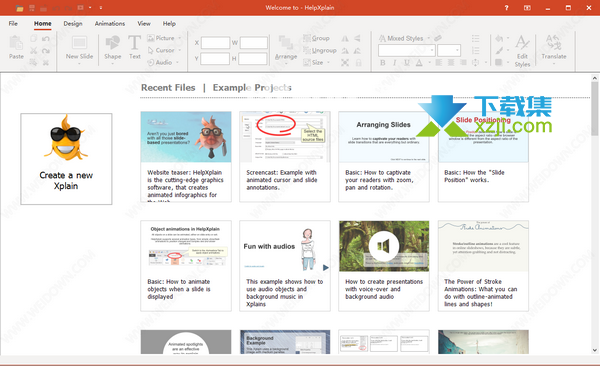Screen dimensions: 600x366
Task: Click the Delete X icon near Paste
Action: (46, 62)
